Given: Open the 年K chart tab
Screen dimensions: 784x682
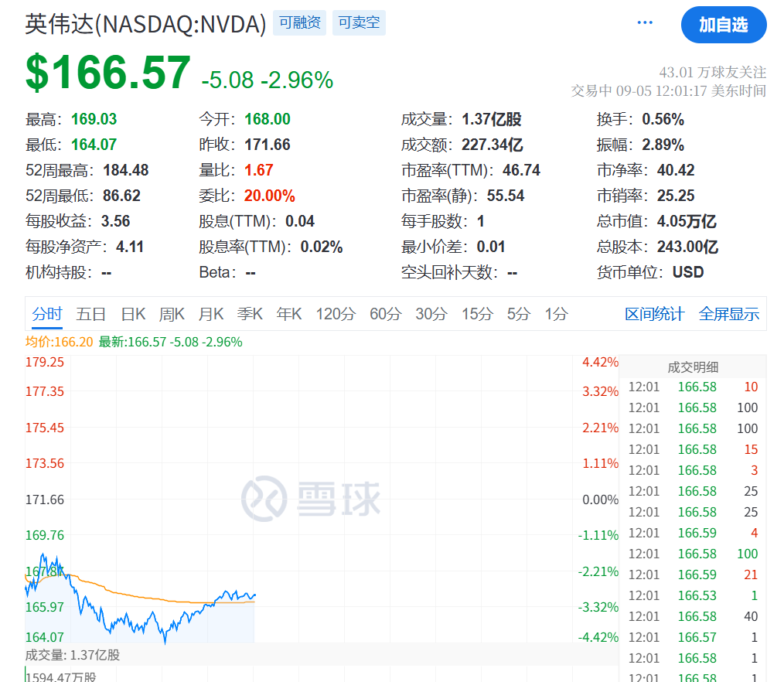Looking at the screenshot, I should [x=289, y=314].
